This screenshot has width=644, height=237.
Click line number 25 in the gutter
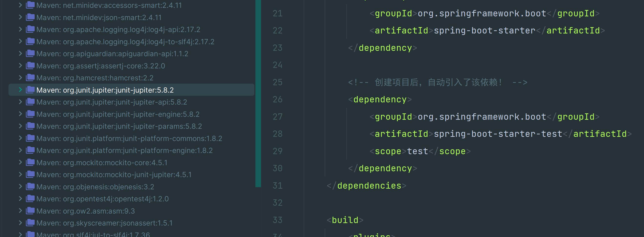point(278,82)
